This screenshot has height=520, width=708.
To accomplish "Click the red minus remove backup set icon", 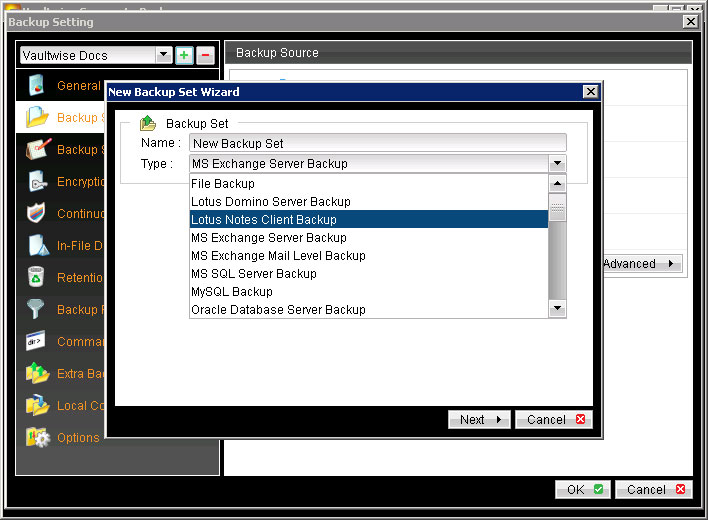I will (205, 56).
